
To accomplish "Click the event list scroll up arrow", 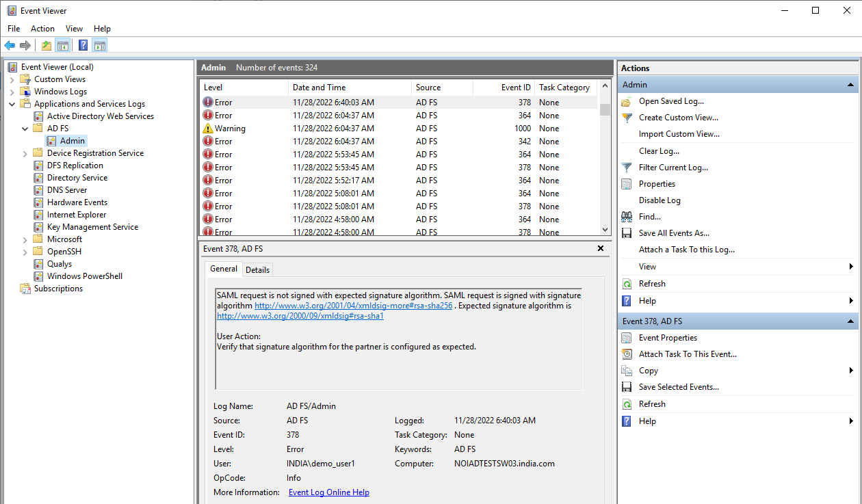I will [x=604, y=87].
